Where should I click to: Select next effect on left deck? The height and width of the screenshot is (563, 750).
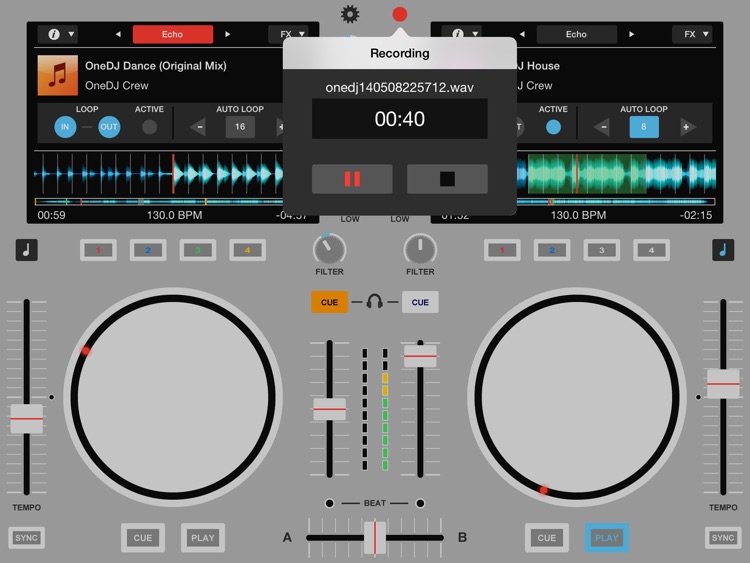coord(227,34)
